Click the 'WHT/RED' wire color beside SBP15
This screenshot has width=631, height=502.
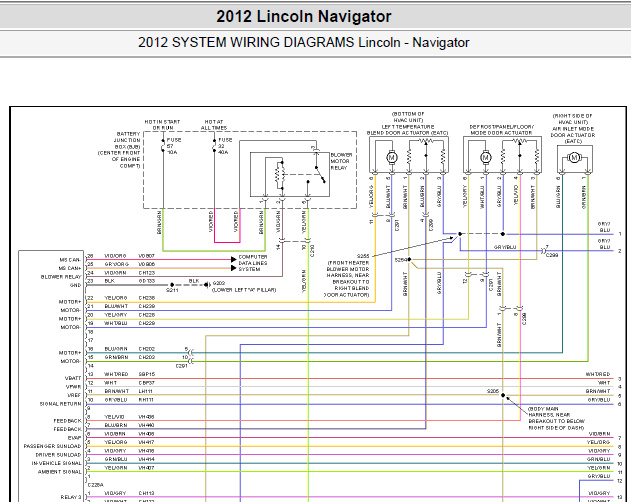116,374
